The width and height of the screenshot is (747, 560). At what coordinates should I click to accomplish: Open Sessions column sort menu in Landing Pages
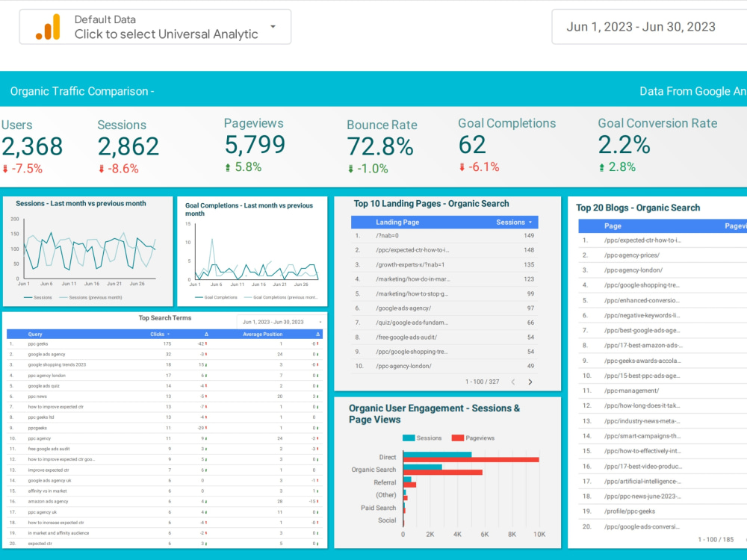tap(530, 222)
